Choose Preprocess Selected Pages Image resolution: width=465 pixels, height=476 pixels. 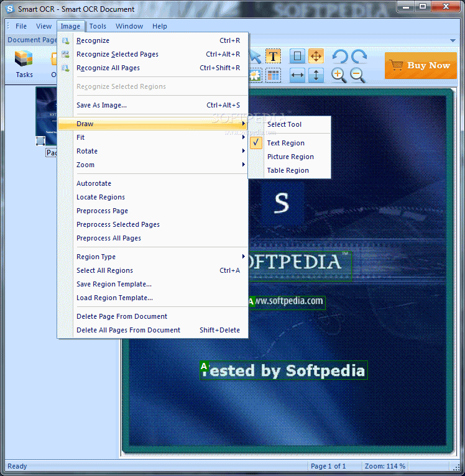(152, 224)
